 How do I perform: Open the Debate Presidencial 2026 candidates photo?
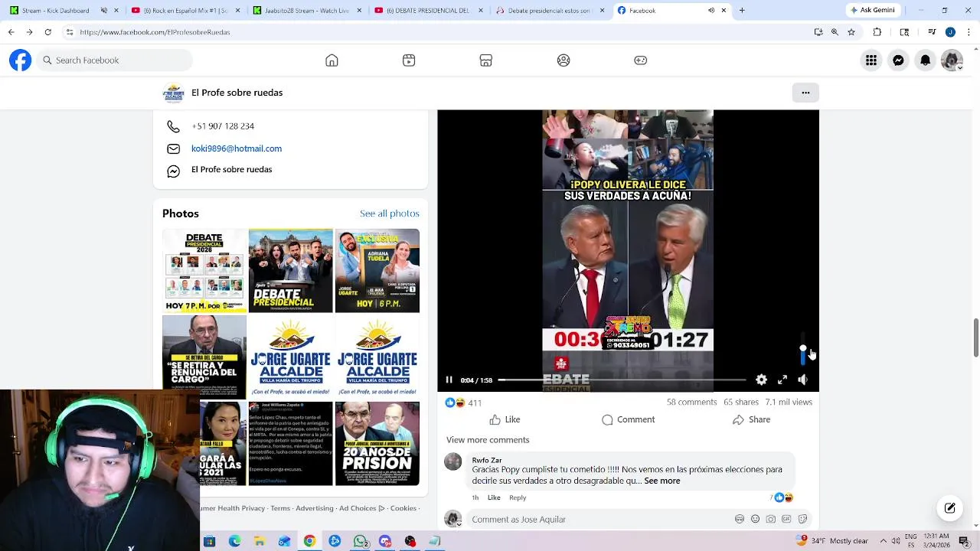coord(204,271)
